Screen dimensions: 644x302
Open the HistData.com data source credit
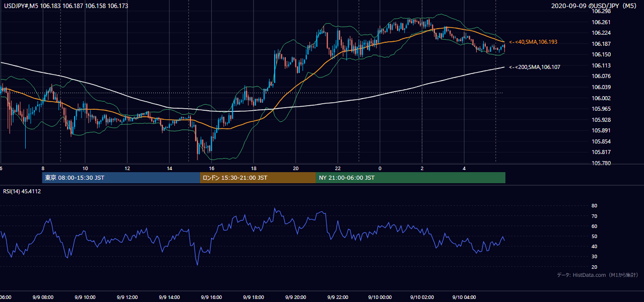pyautogui.click(x=598, y=275)
